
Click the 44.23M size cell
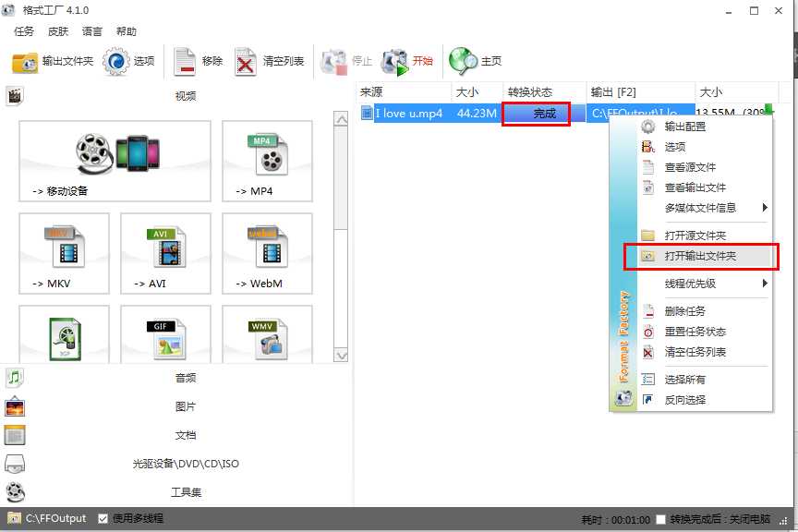coord(477,113)
